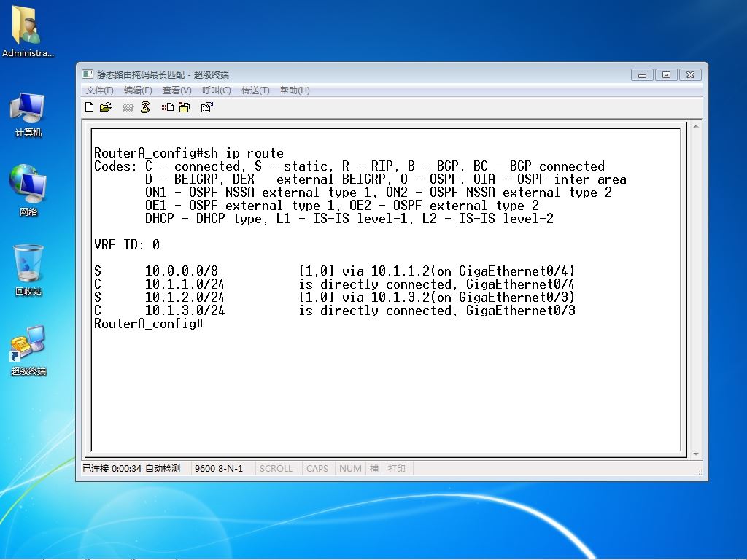
Task: Click the 'DHCP - DHCP type' codes line
Action: pyautogui.click(x=349, y=219)
